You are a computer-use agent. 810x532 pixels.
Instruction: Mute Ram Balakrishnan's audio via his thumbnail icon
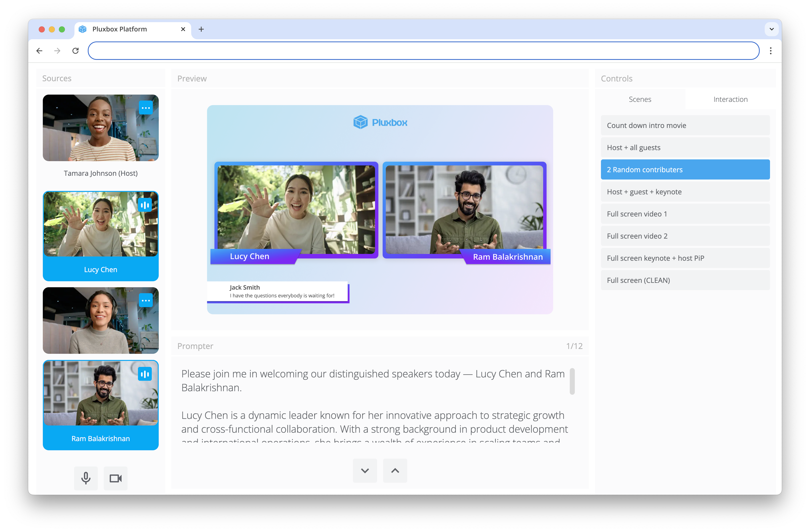(145, 374)
